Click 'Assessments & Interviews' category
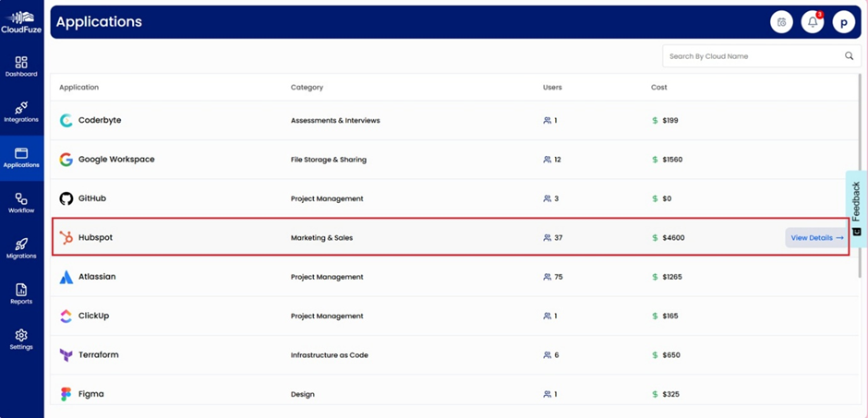 335,121
